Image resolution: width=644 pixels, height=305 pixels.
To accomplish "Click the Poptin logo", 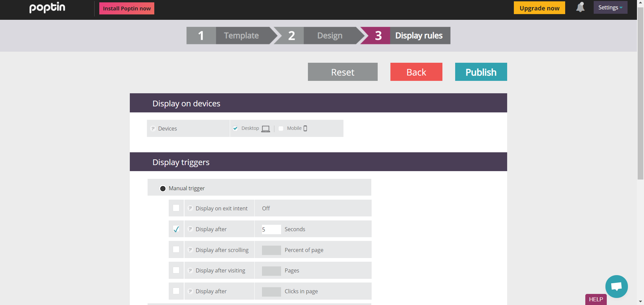I will click(x=47, y=8).
